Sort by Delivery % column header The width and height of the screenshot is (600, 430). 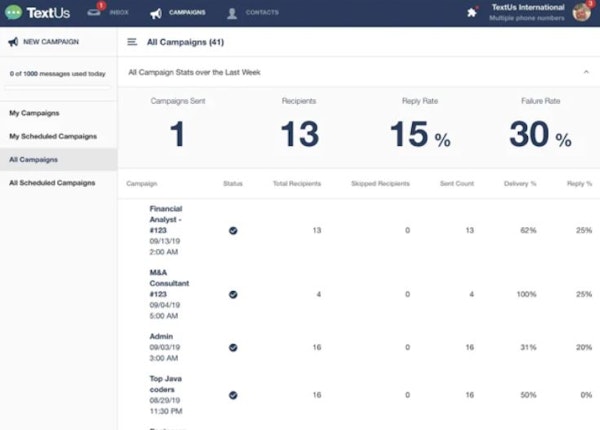(x=521, y=184)
